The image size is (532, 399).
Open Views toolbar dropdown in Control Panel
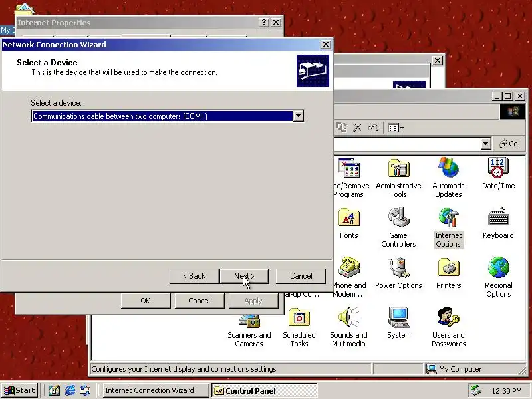click(396, 128)
